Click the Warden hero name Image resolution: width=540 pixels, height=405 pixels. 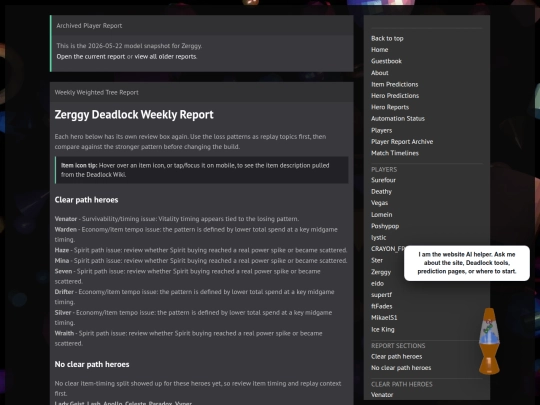pyautogui.click(x=65, y=229)
